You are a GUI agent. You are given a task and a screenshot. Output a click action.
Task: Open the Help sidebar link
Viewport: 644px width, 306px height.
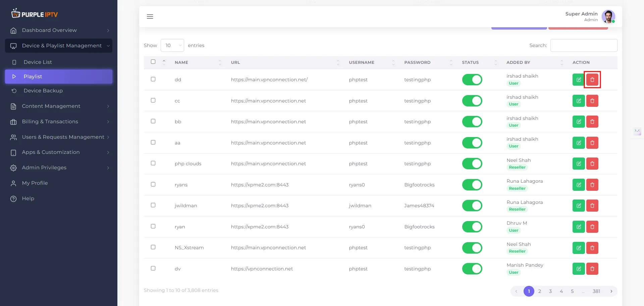pyautogui.click(x=59, y=199)
